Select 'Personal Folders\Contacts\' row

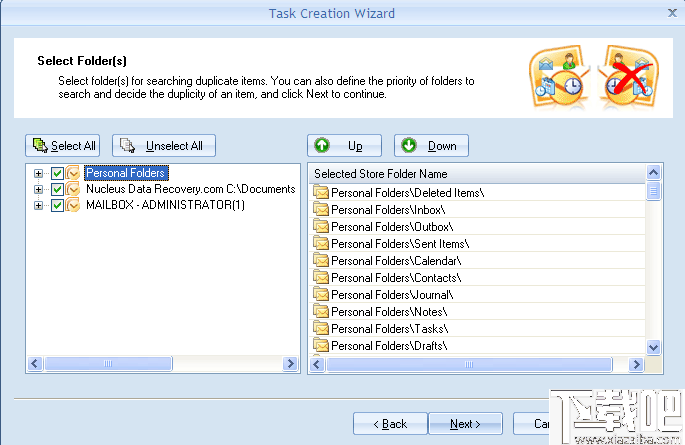477,278
